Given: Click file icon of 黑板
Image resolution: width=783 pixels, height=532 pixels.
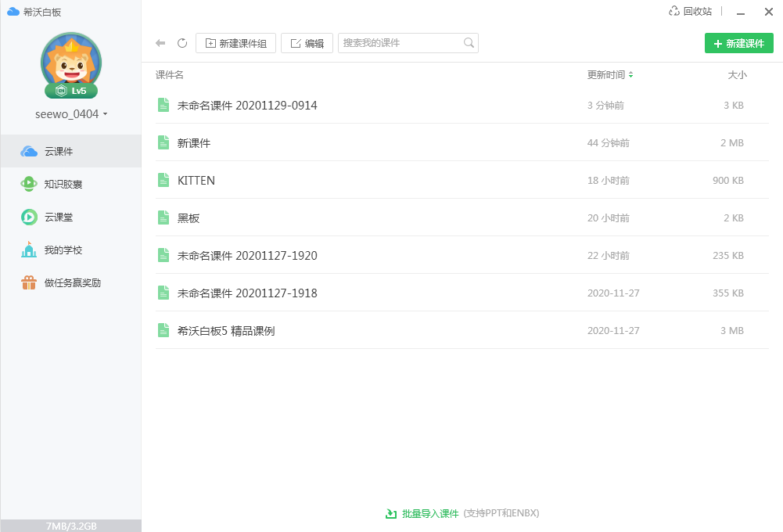Looking at the screenshot, I should (163, 217).
